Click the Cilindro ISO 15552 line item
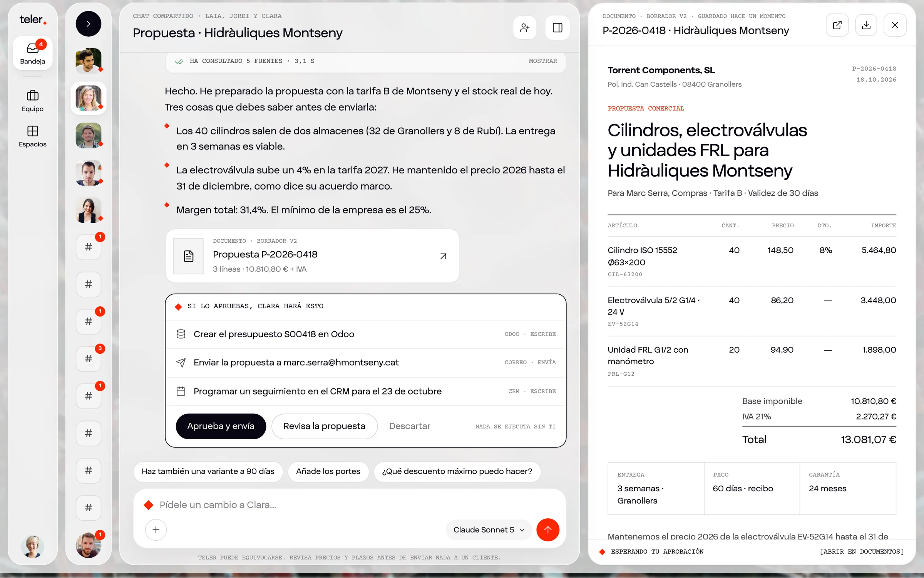 [752, 262]
